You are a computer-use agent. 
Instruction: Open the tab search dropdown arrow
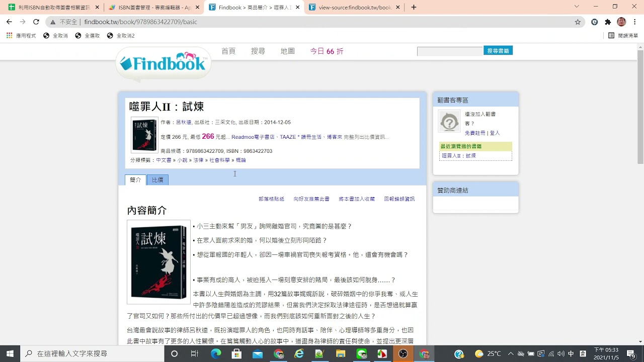tap(577, 7)
